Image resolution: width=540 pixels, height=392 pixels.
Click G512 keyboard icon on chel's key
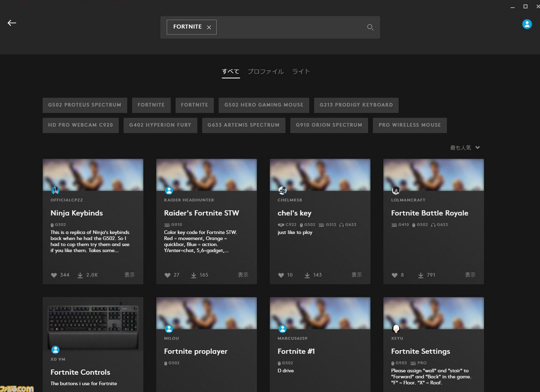321,225
